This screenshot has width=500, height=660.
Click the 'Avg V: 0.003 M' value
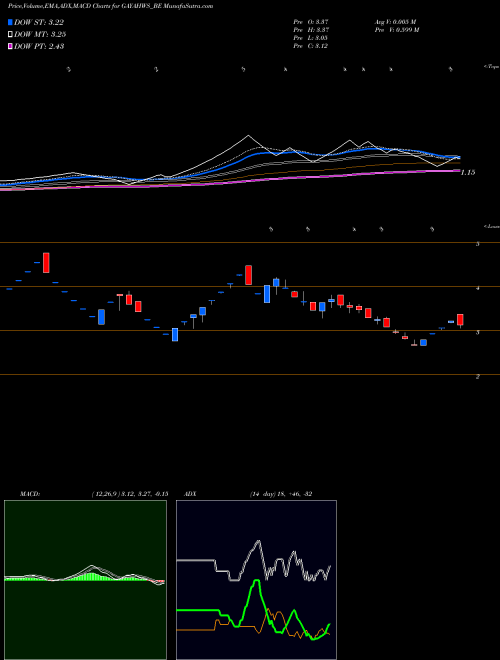click(395, 21)
